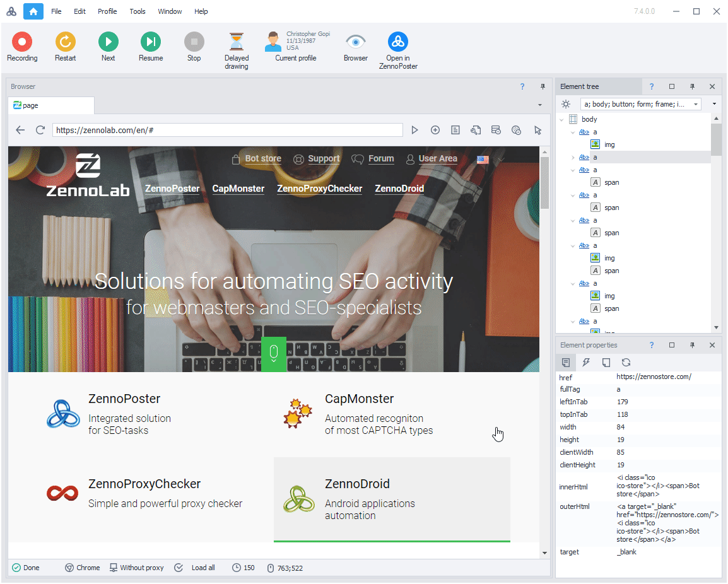
Task: Toggle Browser visibility eye icon
Action: [x=356, y=42]
